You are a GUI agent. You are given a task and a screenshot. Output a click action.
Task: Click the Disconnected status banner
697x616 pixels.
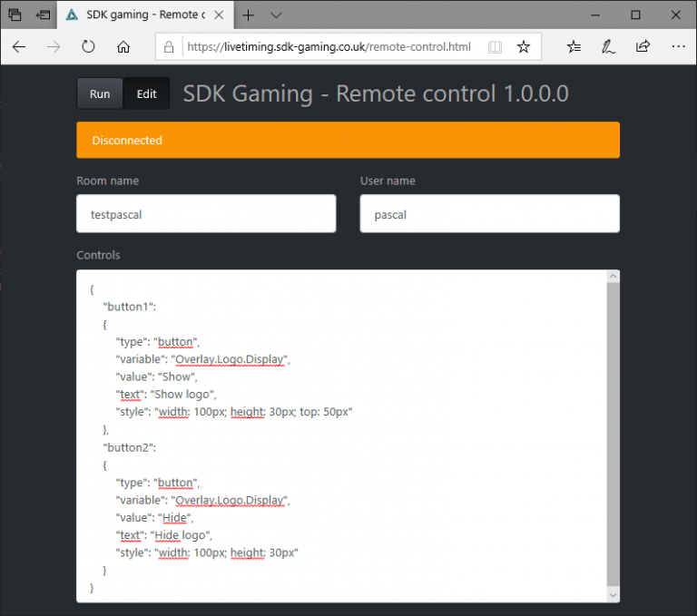tap(348, 140)
